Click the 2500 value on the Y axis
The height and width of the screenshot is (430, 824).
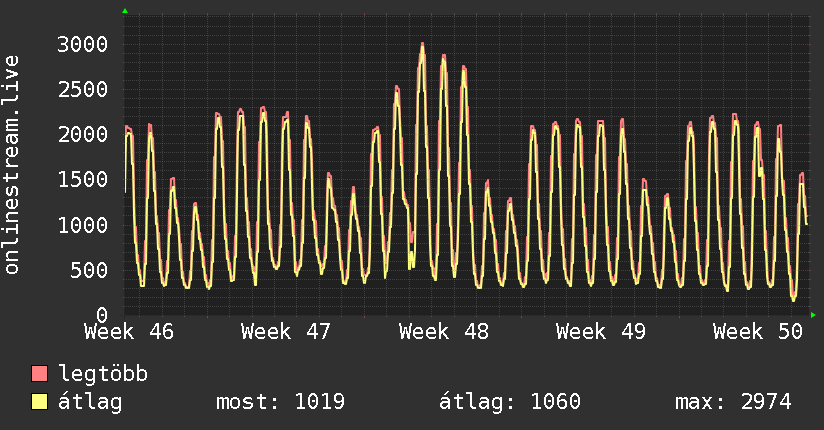[83, 89]
